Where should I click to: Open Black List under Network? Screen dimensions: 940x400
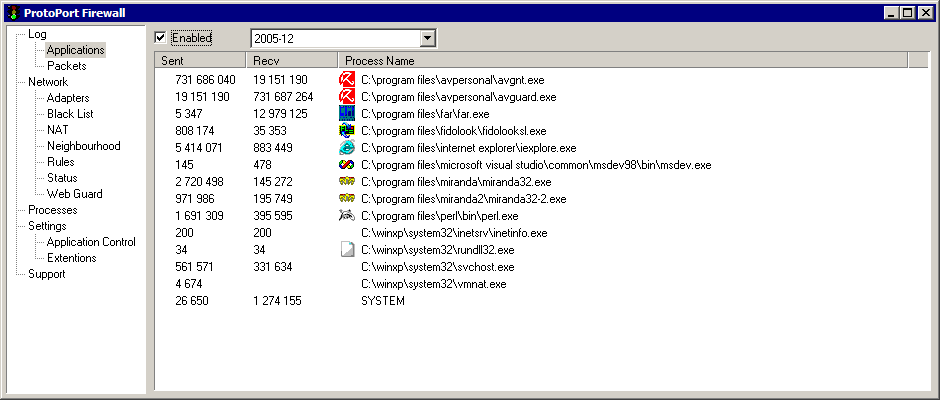[70, 114]
